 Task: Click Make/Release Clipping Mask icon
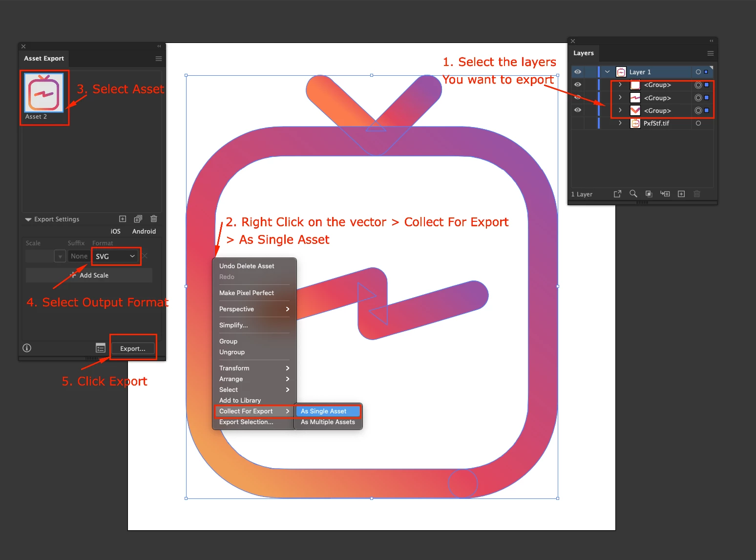[649, 194]
